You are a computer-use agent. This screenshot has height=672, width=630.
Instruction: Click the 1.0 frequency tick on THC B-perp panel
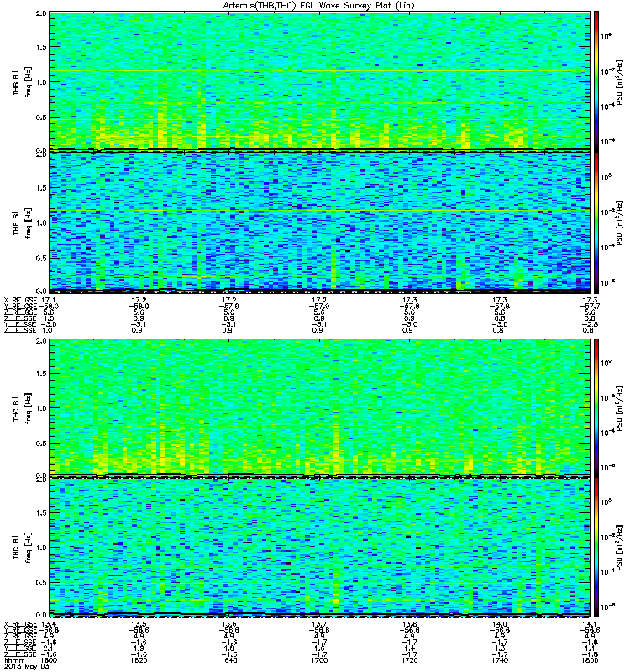[41, 408]
